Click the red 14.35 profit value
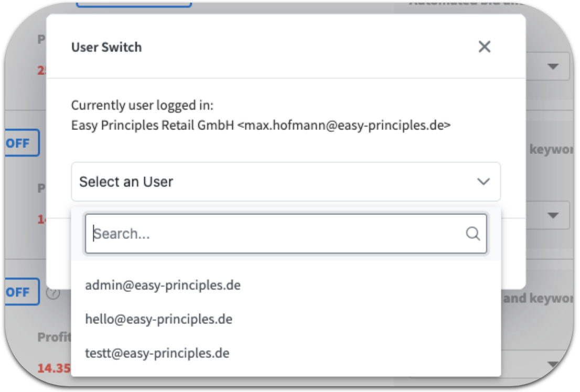580x392 pixels. pyautogui.click(x=55, y=368)
